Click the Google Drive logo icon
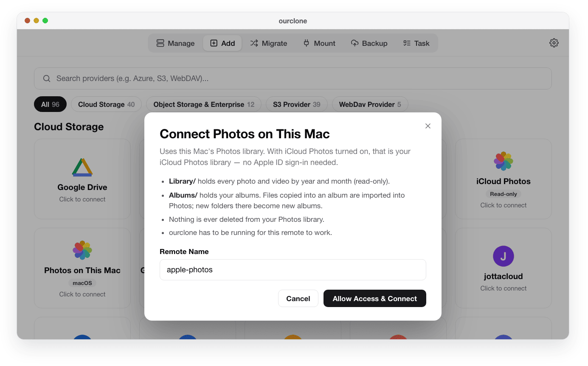 [x=82, y=167]
